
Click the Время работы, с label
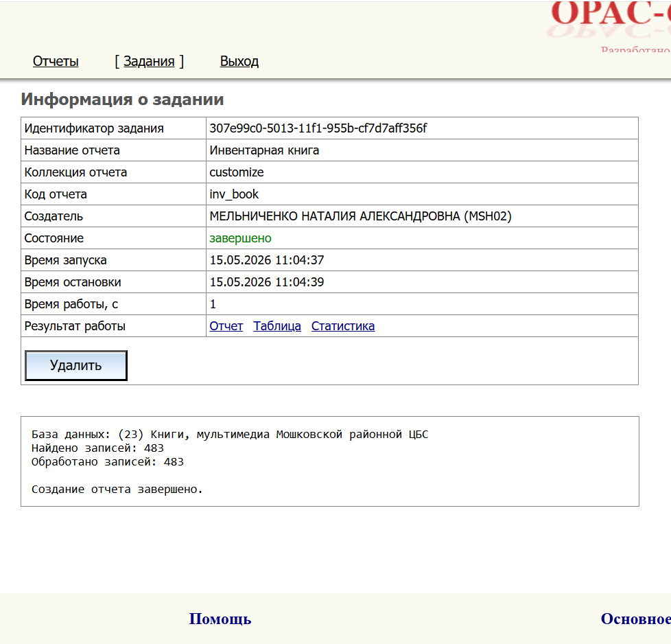pyautogui.click(x=71, y=304)
